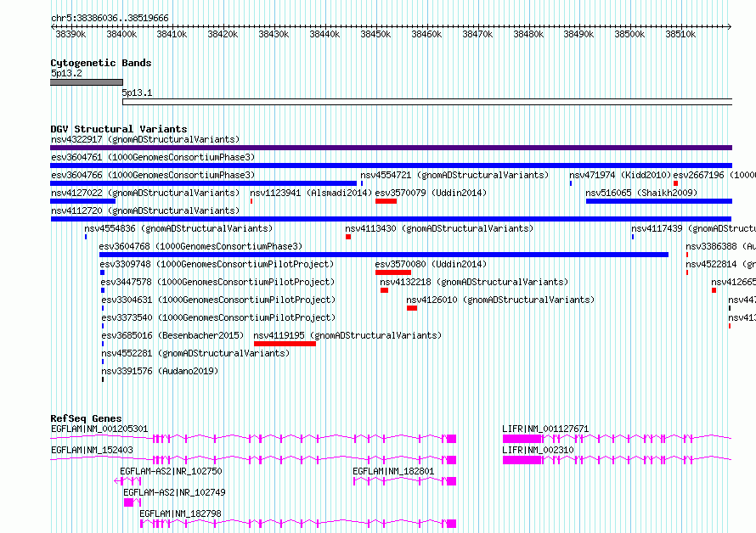Click the nsv4113430 variant label
The image size is (756, 533).
(439, 229)
